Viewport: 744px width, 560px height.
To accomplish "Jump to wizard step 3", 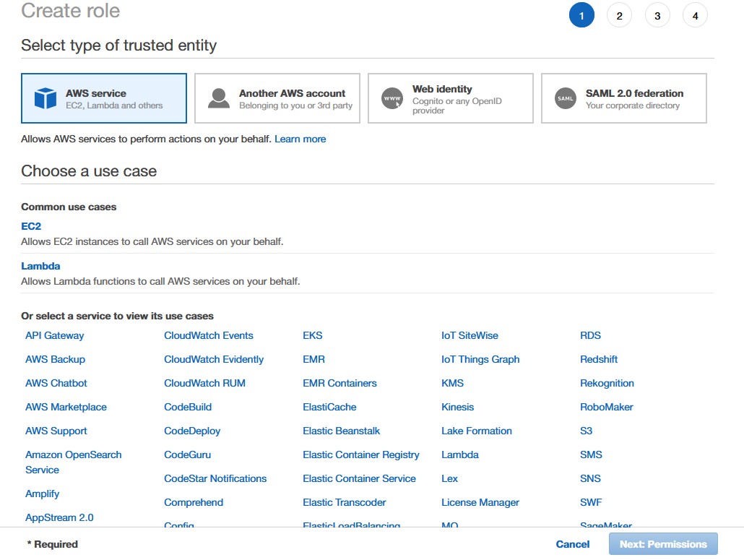I will click(657, 15).
